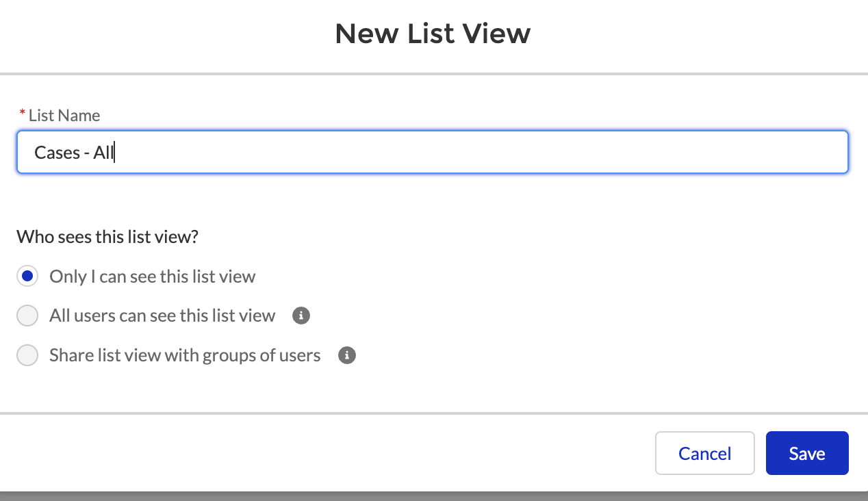
Task: Click the red required asterisk by List Name
Action: (22, 113)
